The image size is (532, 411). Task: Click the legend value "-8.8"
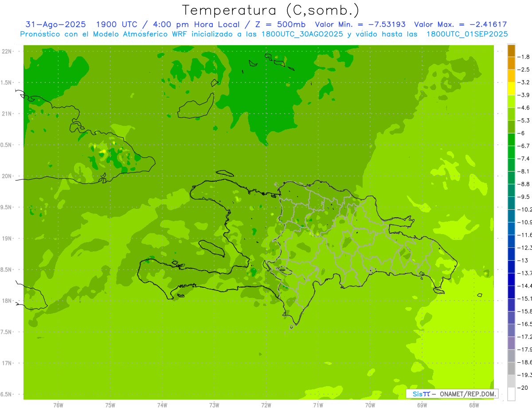coord(524,184)
